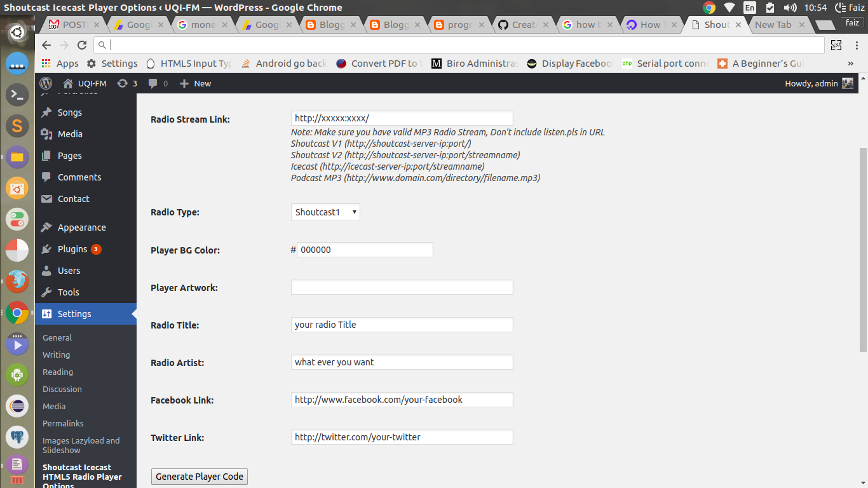Open Settings bookmark
The width and height of the screenshot is (868, 488).
pos(112,64)
